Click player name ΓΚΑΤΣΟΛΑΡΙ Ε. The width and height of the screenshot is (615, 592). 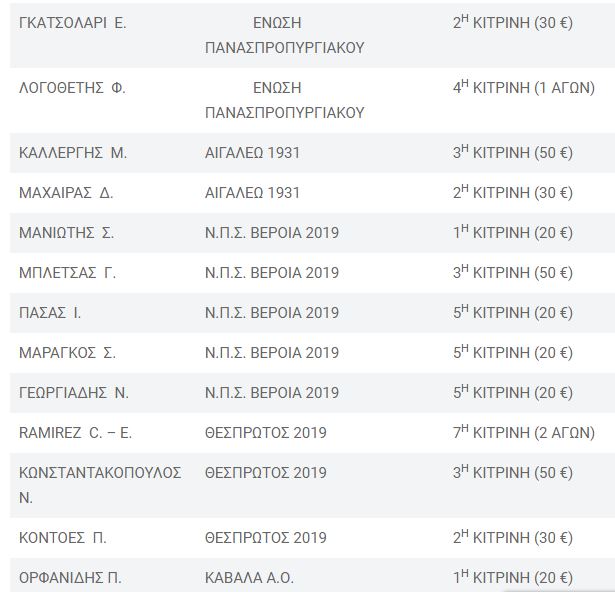[x=73, y=23]
